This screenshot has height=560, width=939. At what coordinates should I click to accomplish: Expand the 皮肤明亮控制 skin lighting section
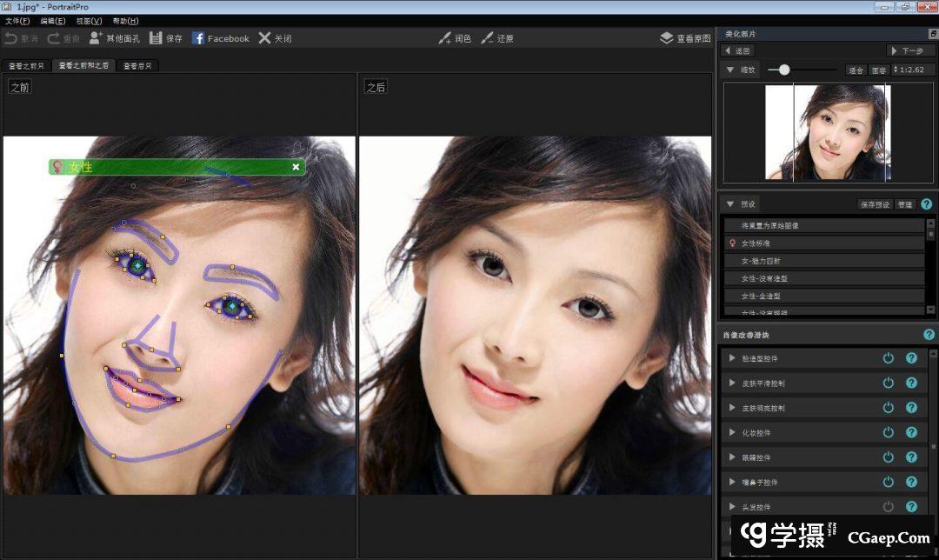coord(732,408)
